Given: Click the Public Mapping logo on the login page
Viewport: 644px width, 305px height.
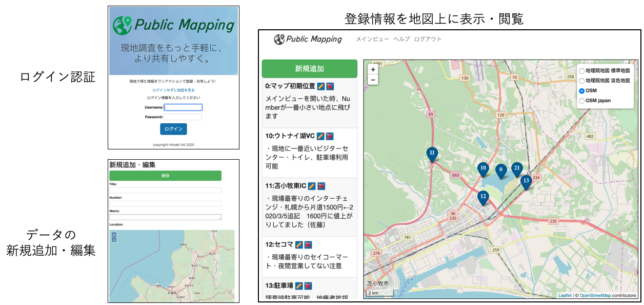Looking at the screenshot, I should pyautogui.click(x=174, y=23).
